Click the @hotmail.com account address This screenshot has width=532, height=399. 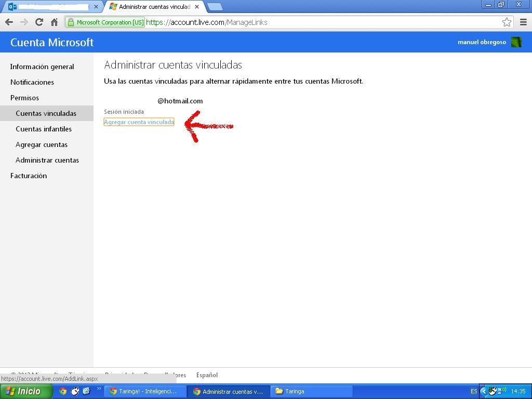tap(180, 101)
